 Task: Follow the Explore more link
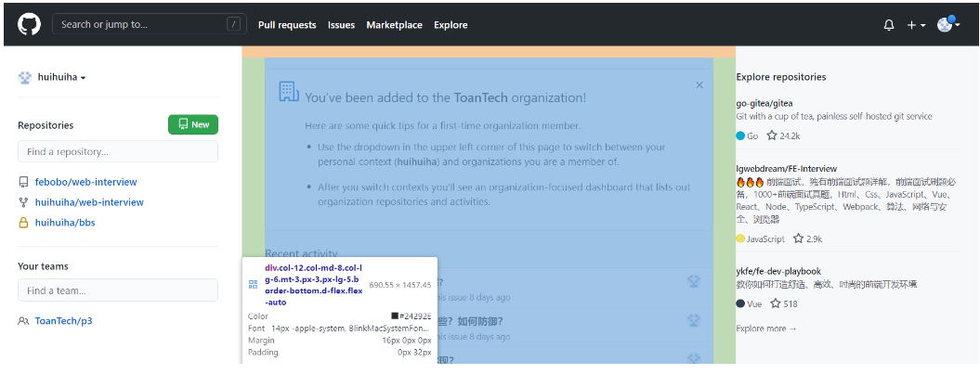[766, 329]
